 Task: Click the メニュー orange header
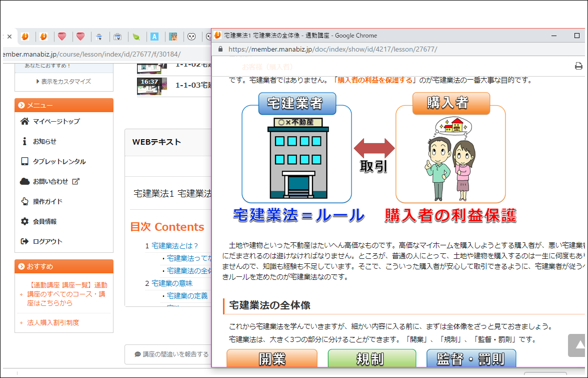pos(64,106)
